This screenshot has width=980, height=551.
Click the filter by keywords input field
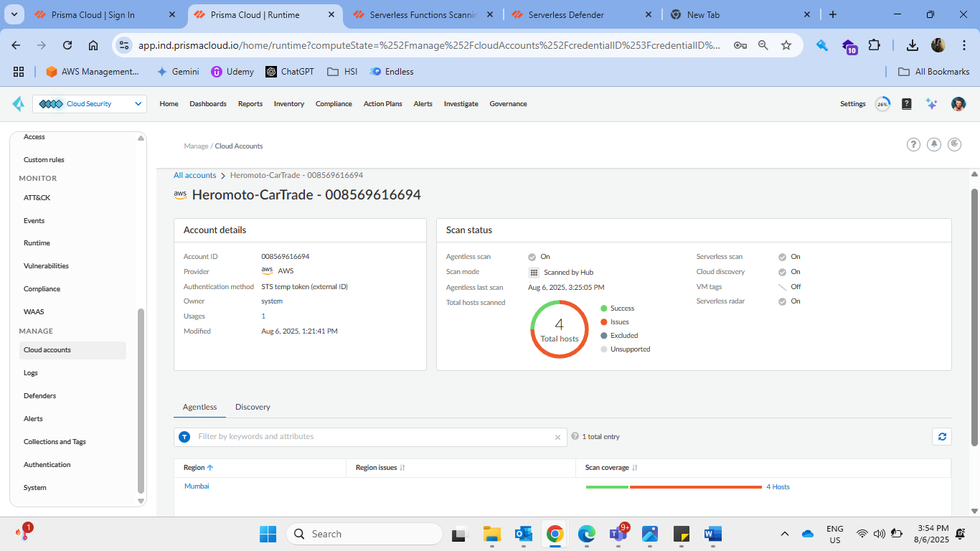click(373, 437)
